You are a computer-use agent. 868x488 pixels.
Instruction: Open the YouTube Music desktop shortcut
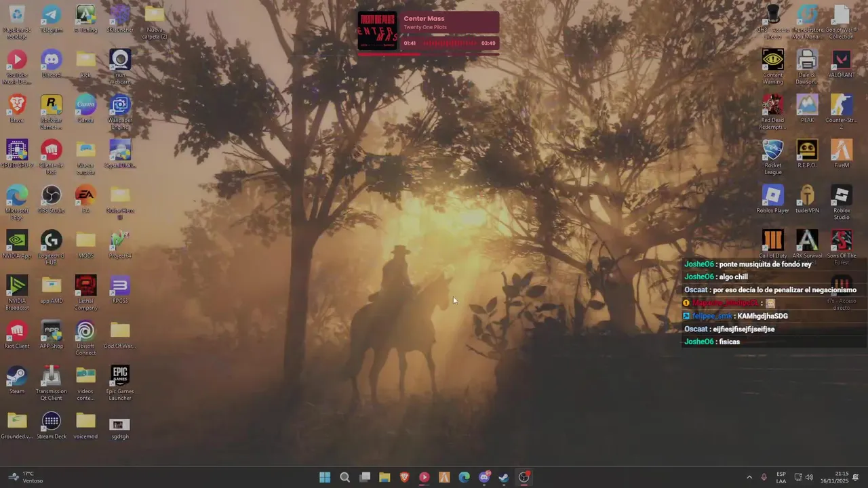pyautogui.click(x=17, y=68)
